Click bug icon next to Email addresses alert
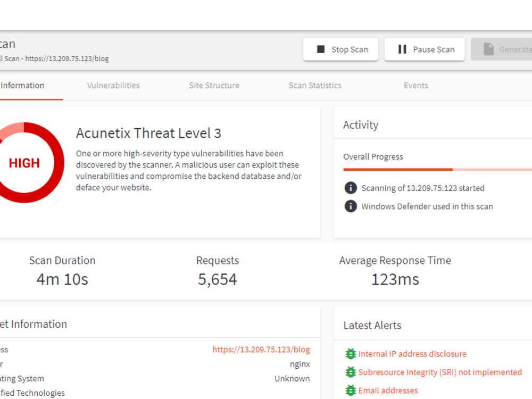The width and height of the screenshot is (532, 399). pos(351,390)
